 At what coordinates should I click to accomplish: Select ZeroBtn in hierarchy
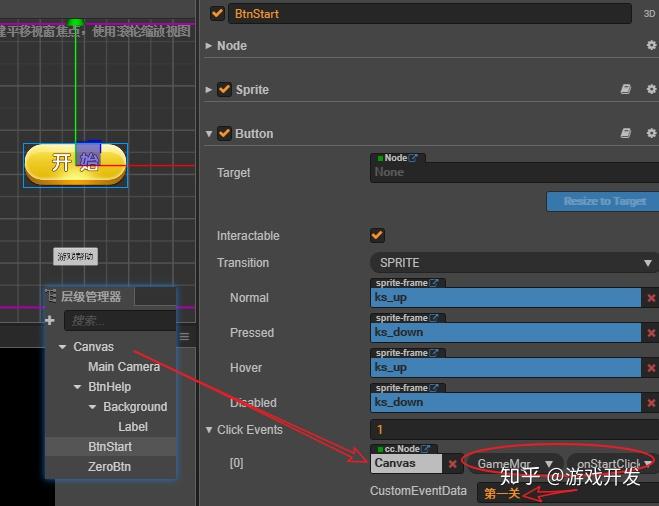[x=109, y=466]
